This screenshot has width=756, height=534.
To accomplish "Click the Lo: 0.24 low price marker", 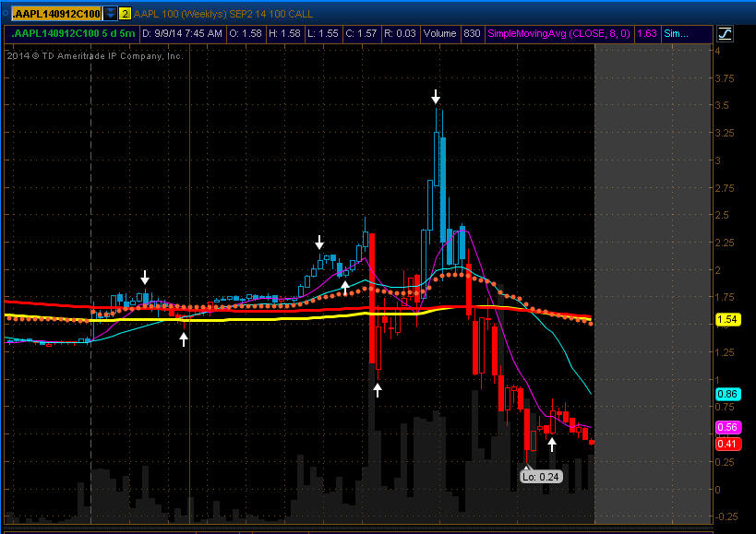I will coord(541,477).
